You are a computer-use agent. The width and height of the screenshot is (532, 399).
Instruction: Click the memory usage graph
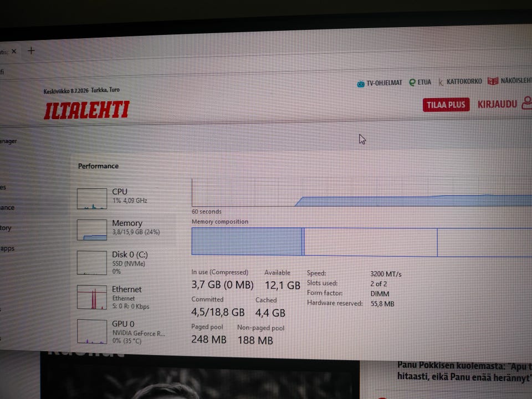(362, 192)
